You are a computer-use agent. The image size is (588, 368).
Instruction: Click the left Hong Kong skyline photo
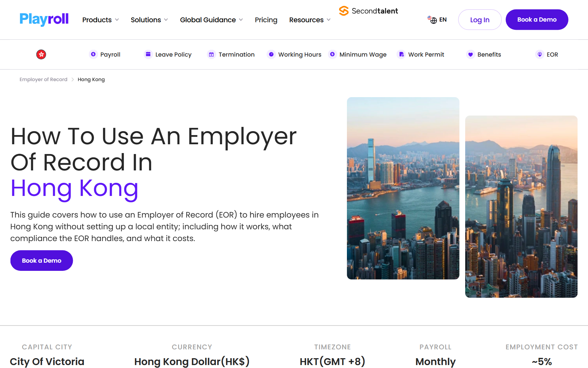click(x=403, y=188)
